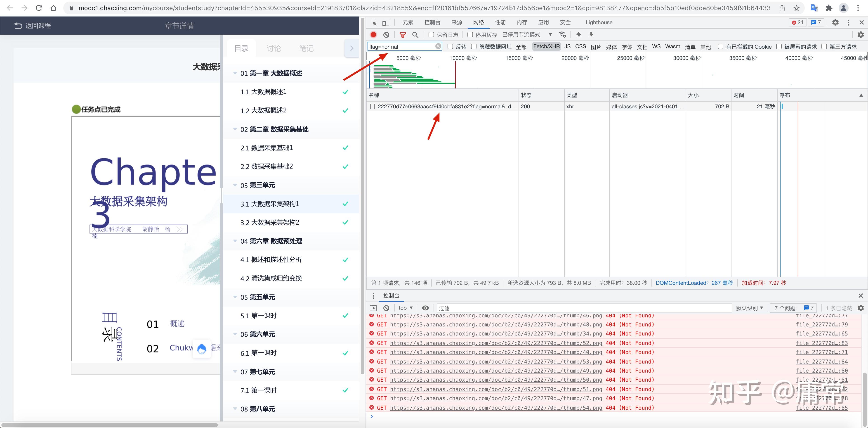The height and width of the screenshot is (428, 868).
Task: Open the Chrome three-dot menu
Action: (x=858, y=8)
